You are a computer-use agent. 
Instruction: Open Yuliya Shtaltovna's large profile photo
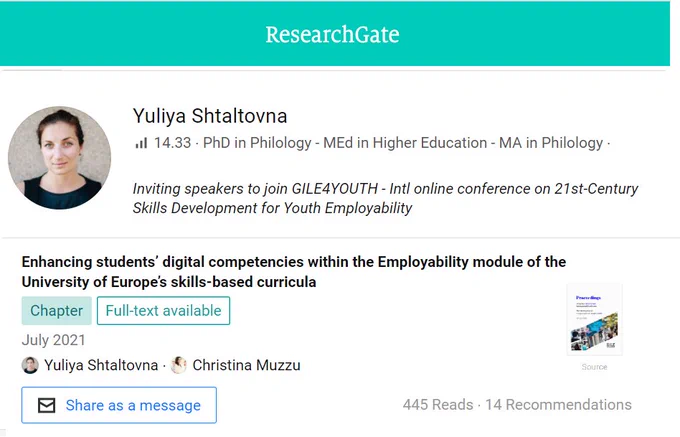[59, 158]
